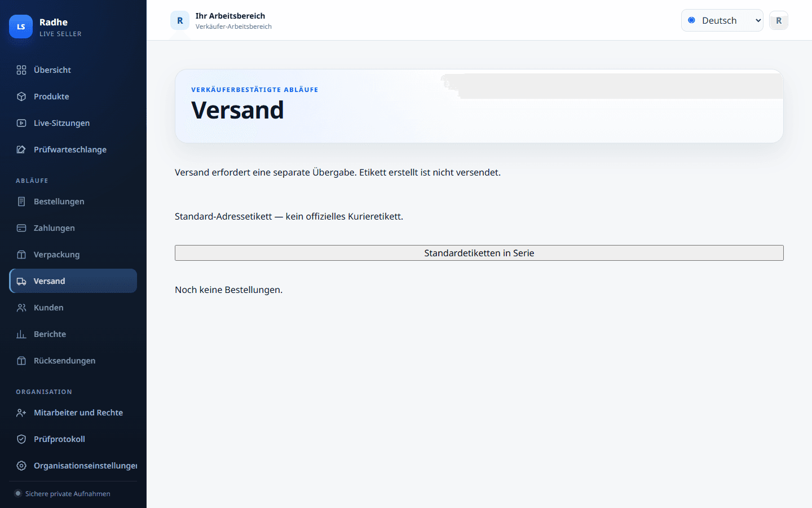The height and width of the screenshot is (508, 812).
Task: Click the 'Ihr Arbeitsbereich' header text
Action: (x=230, y=16)
